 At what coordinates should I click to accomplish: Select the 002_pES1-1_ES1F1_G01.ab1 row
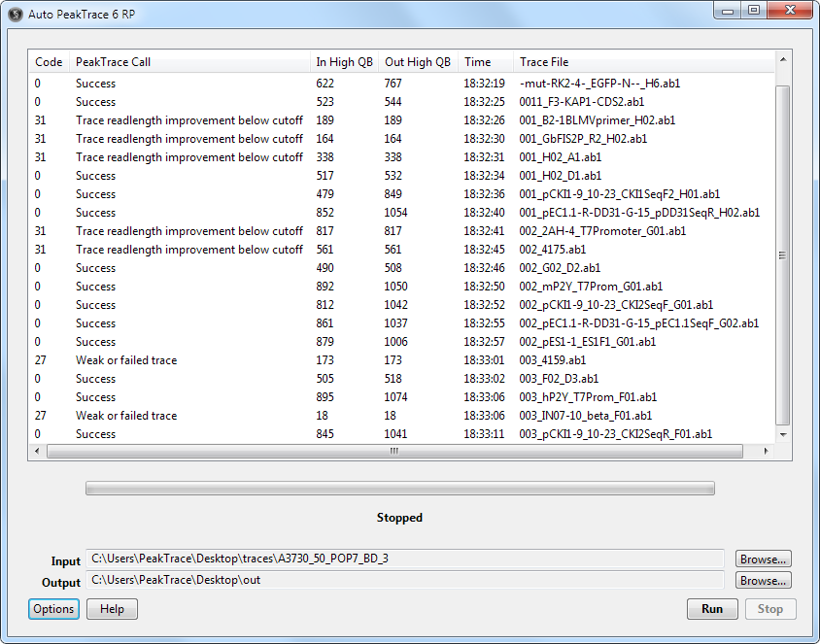[401, 342]
